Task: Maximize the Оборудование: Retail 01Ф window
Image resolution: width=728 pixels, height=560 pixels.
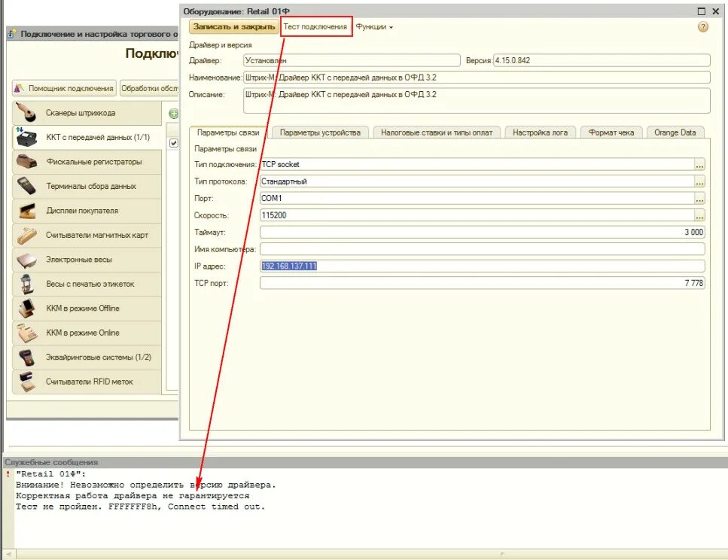Action: point(702,11)
